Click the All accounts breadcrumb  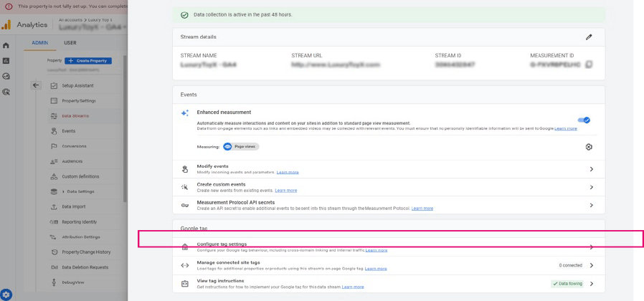coord(70,19)
